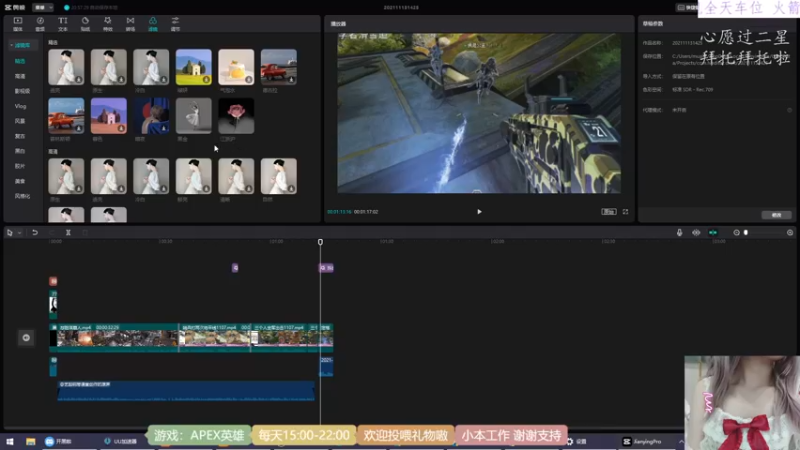Select the portrait overlay clip above the main track
This screenshot has width=800, height=450.
tap(53, 304)
